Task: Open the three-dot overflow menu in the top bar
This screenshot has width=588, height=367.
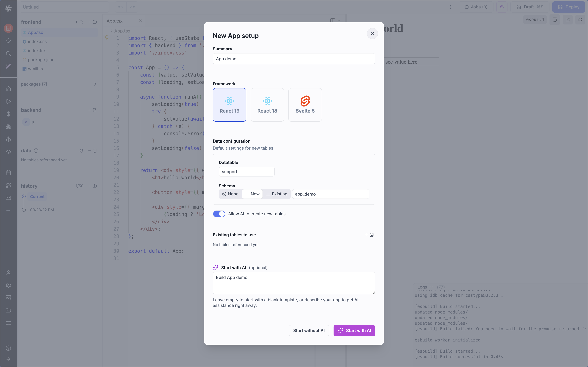Action: click(x=451, y=7)
